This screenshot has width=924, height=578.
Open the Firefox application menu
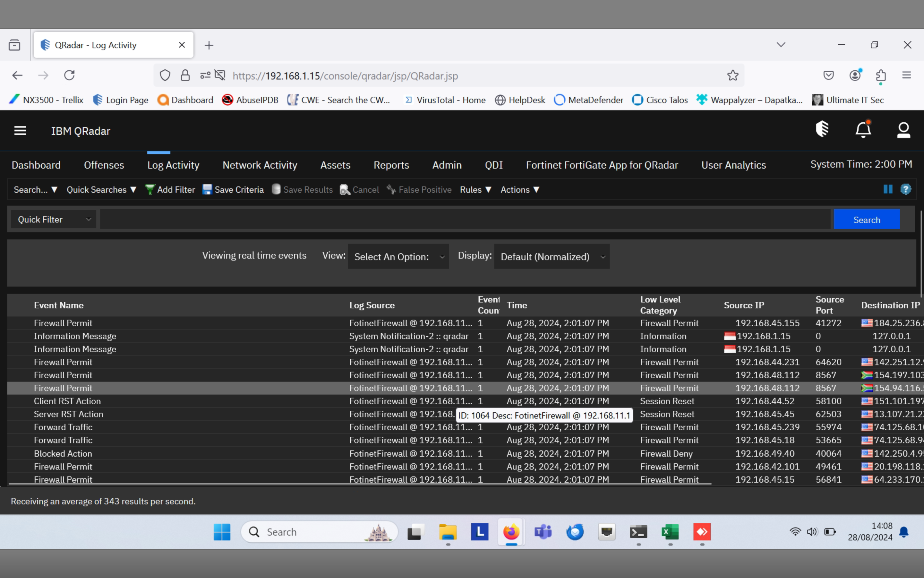907,75
